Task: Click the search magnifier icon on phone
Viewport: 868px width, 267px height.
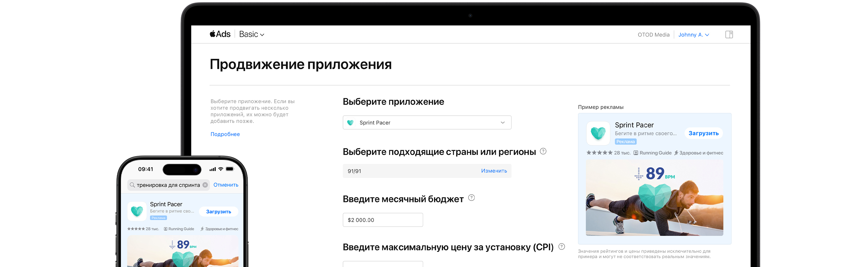Action: point(132,185)
